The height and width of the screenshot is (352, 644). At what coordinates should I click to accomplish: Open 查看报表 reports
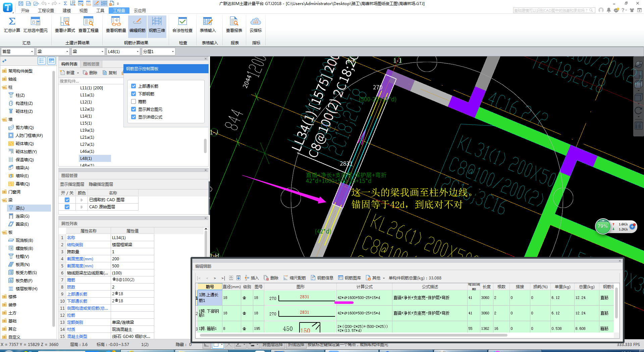pos(234,25)
